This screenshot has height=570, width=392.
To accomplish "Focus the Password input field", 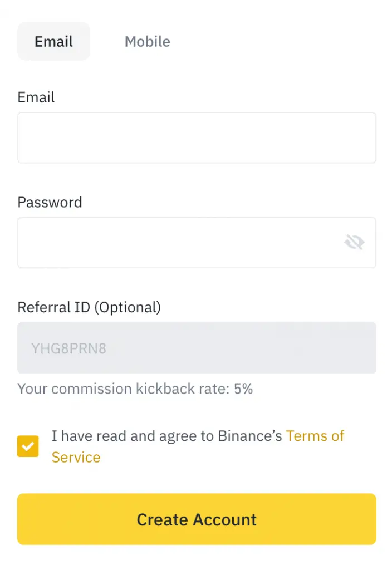I will pos(197,243).
